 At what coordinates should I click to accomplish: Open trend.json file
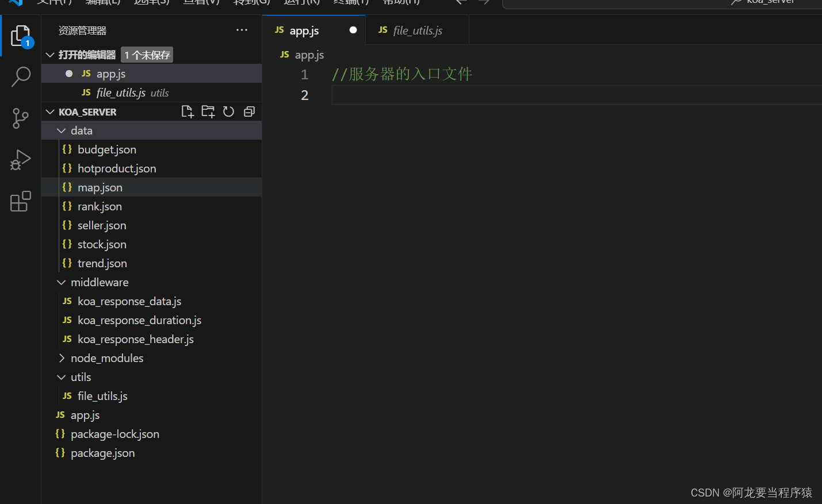[152, 263]
